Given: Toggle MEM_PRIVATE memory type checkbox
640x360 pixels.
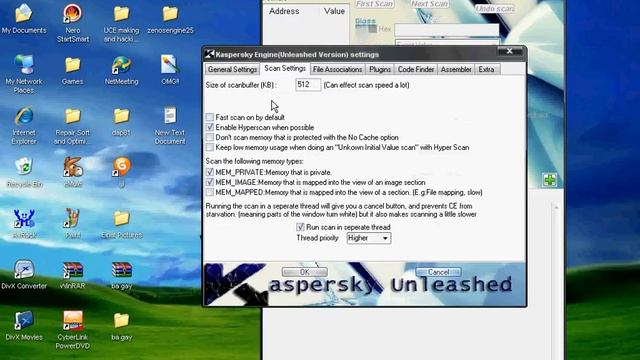Looking at the screenshot, I should (210, 172).
